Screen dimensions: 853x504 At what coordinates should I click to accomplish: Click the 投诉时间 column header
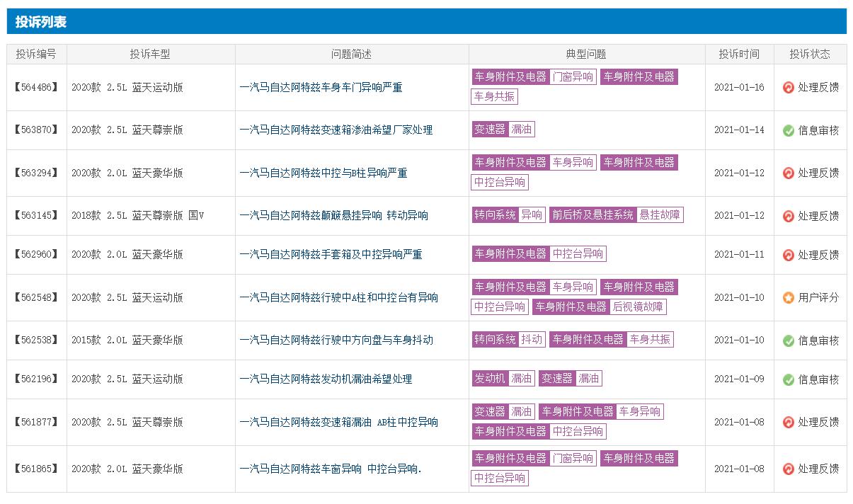[x=739, y=54]
